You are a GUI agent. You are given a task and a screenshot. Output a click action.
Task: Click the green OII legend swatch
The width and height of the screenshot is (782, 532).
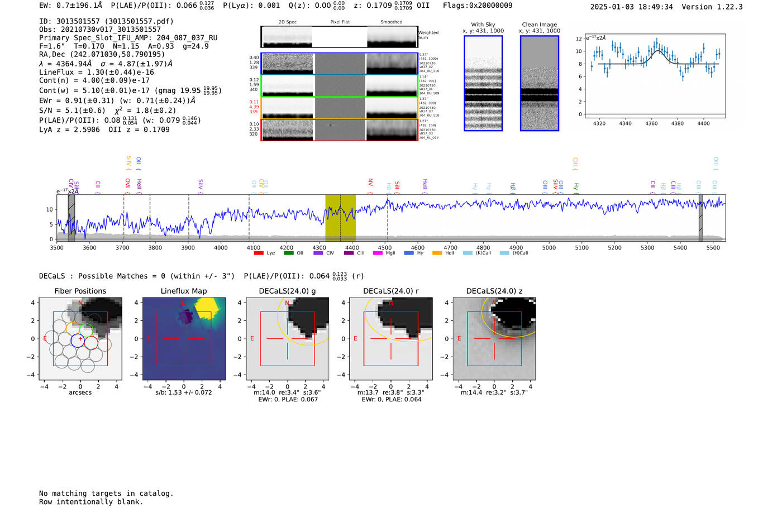(288, 253)
